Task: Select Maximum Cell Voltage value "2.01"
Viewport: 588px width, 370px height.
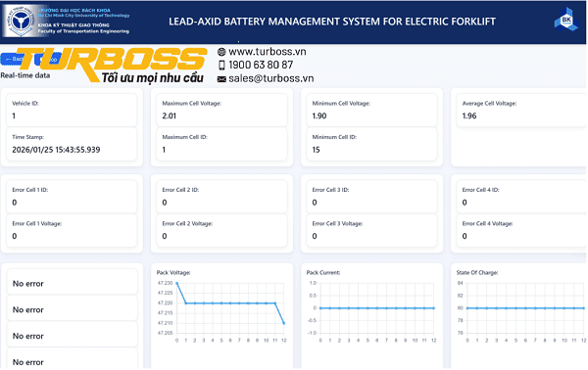Action: tap(170, 116)
